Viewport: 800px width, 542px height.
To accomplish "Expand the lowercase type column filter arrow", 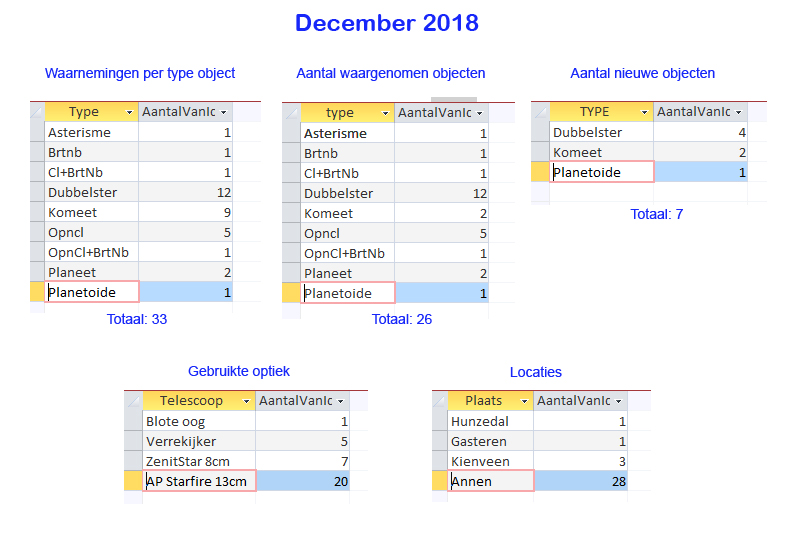I will pyautogui.click(x=385, y=113).
